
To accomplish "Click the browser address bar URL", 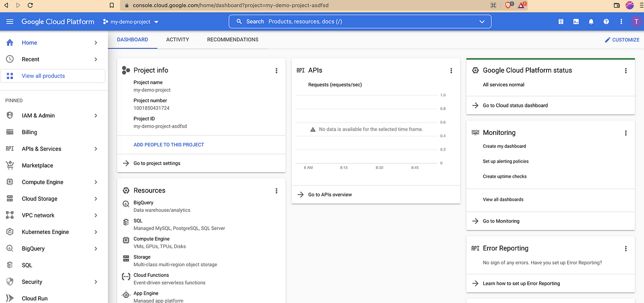I will click(230, 6).
